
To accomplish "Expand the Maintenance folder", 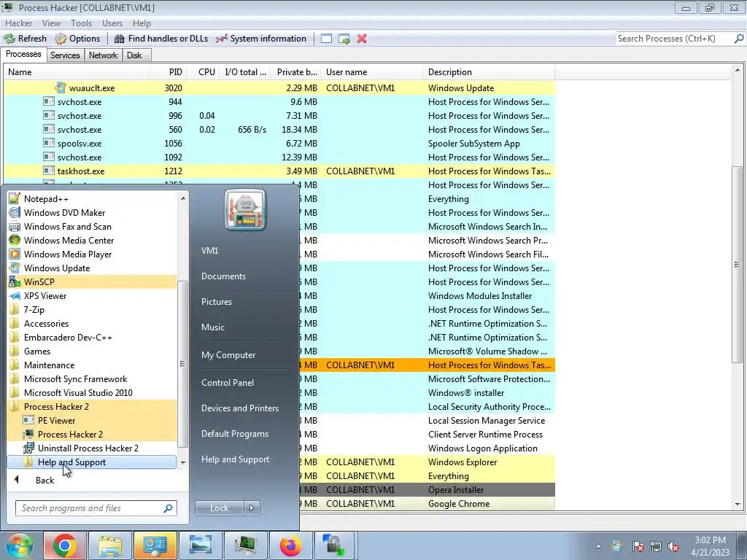I will [x=93, y=365].
